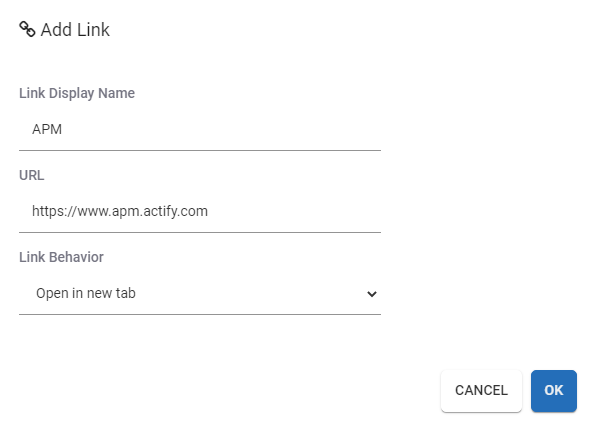The height and width of the screenshot is (427, 595).
Task: Place cursor in https://www.apm.actify.com text
Action: point(120,211)
